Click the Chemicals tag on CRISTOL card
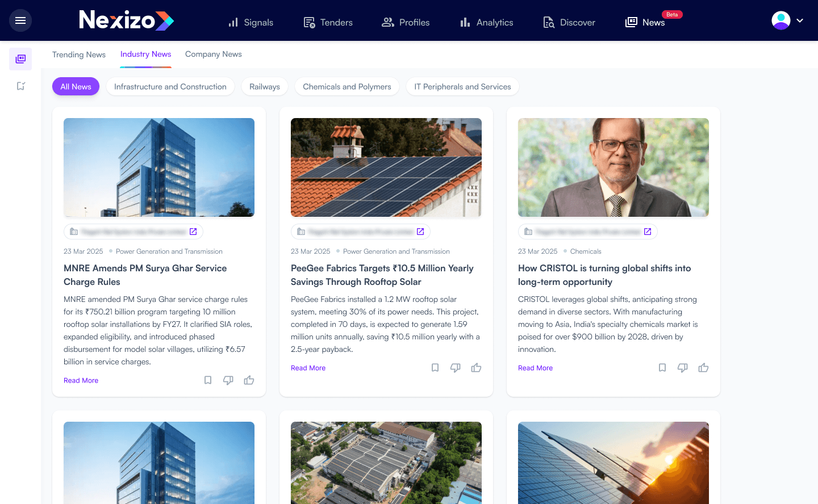This screenshot has height=504, width=818. pyautogui.click(x=586, y=251)
